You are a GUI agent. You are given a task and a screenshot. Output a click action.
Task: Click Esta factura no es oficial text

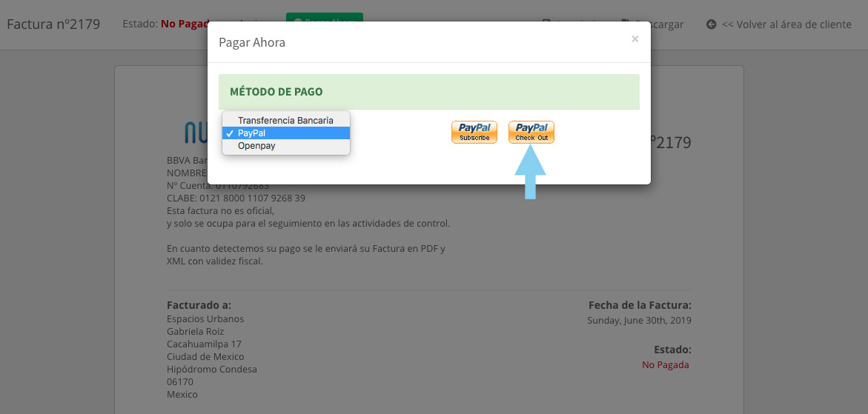[x=220, y=210]
